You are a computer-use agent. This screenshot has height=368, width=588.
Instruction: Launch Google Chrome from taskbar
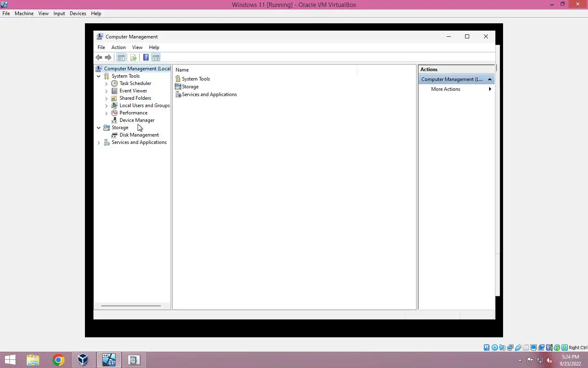(58, 360)
